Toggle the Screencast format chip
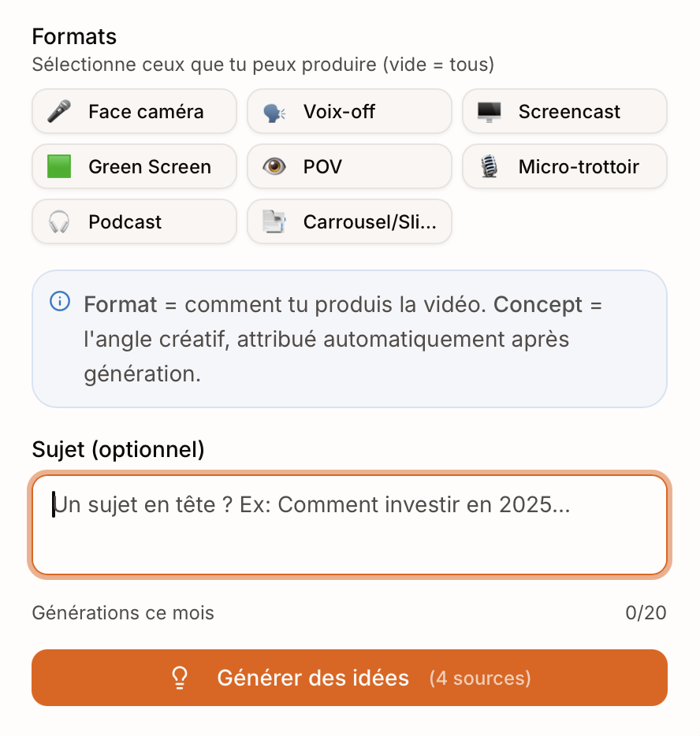Viewport: 700px width, 736px height. click(x=564, y=111)
